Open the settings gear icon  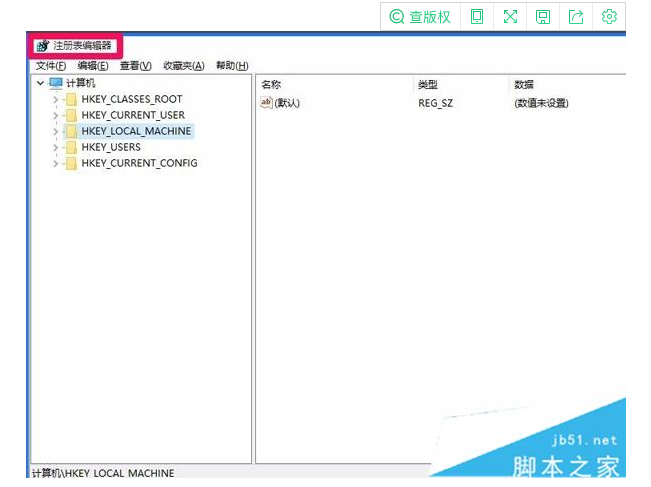609,17
